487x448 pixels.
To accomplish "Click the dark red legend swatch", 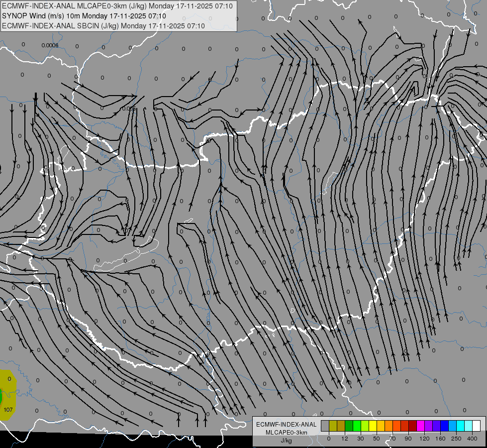I will pyautogui.click(x=413, y=426).
